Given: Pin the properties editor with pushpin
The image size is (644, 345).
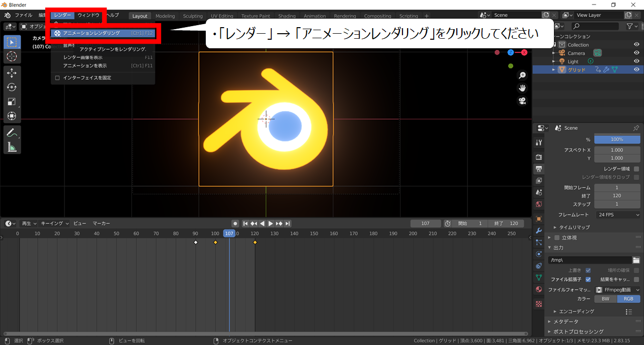Looking at the screenshot, I should (x=636, y=128).
